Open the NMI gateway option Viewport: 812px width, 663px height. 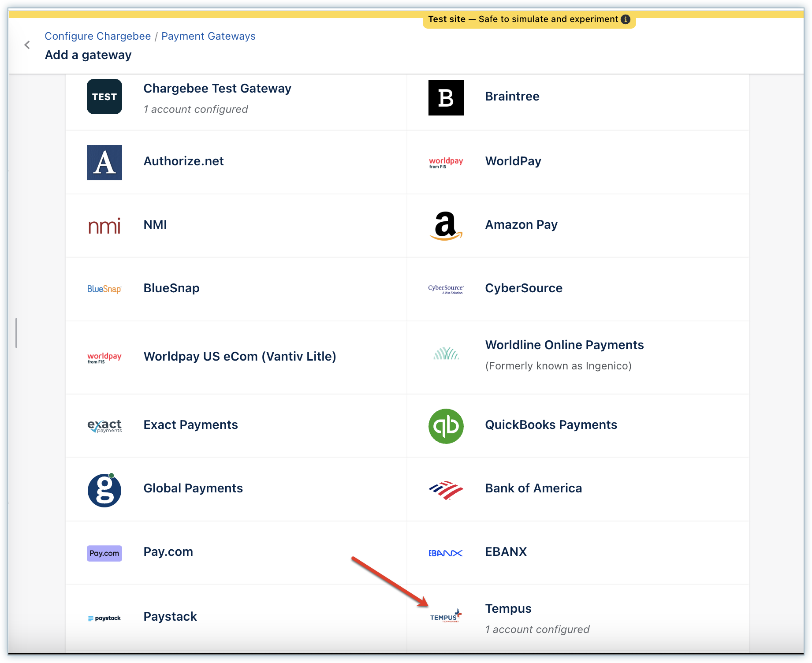(155, 225)
